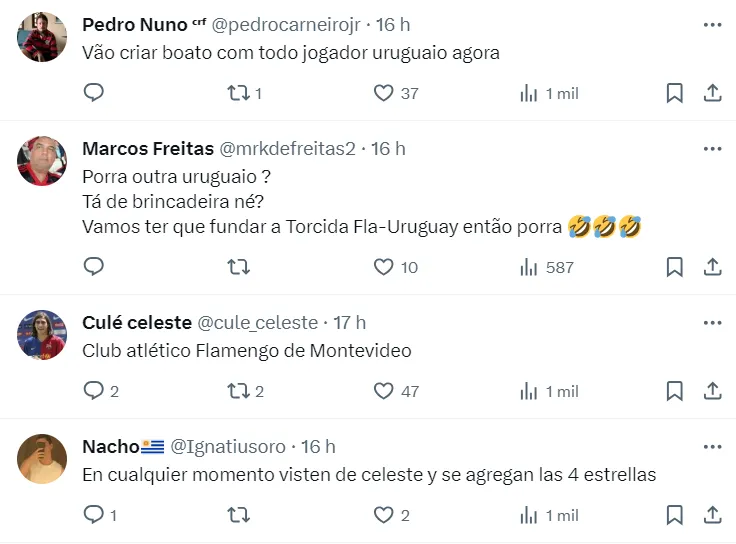Share Culé celeste's tweet
Image resolution: width=736 pixels, height=544 pixels.
click(713, 391)
